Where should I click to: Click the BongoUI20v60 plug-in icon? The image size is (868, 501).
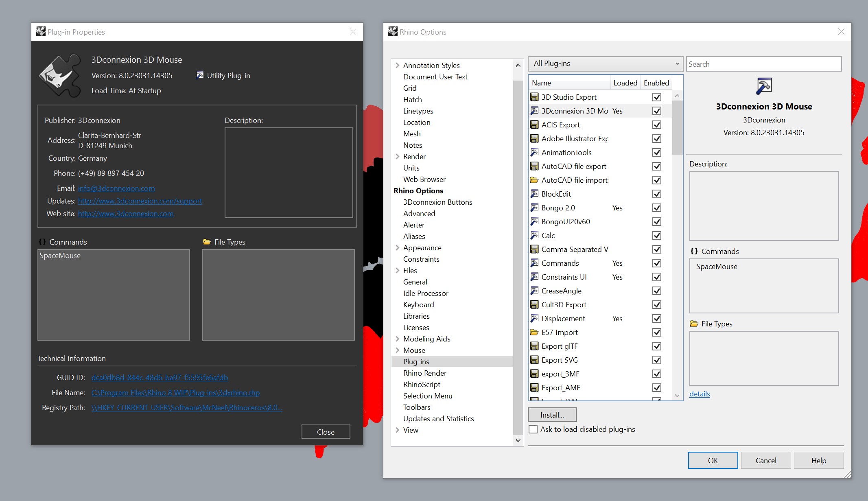[534, 221]
